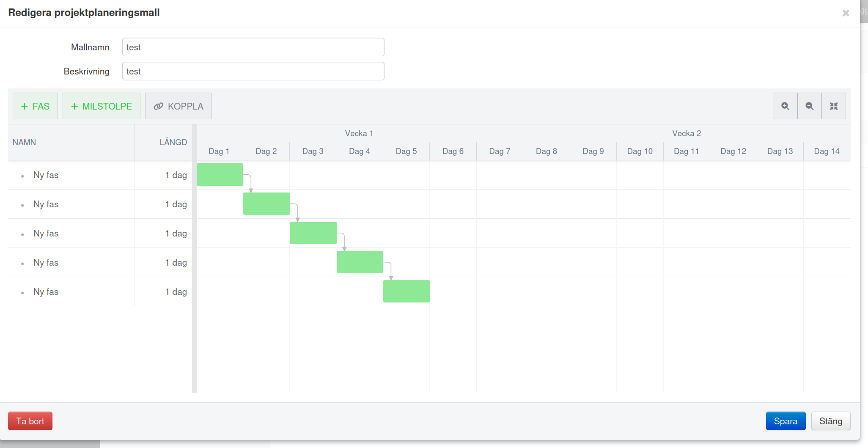Select the third Ny fas row
Image resolution: width=868 pixels, height=448 pixels.
[x=100, y=234]
